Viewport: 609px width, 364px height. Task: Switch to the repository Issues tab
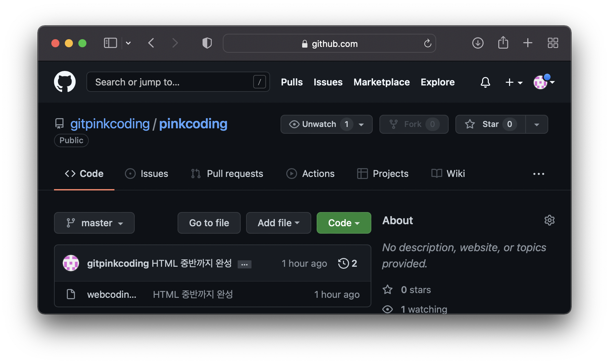(x=147, y=174)
